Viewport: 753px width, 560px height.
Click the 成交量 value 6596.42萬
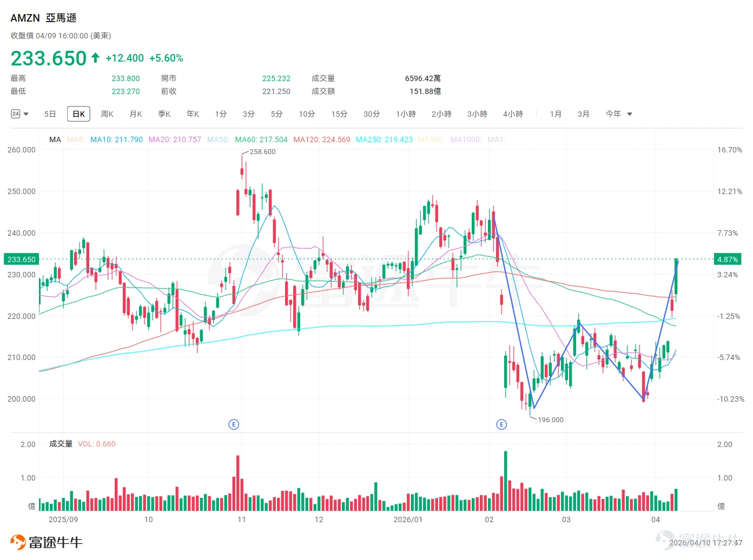pos(423,78)
